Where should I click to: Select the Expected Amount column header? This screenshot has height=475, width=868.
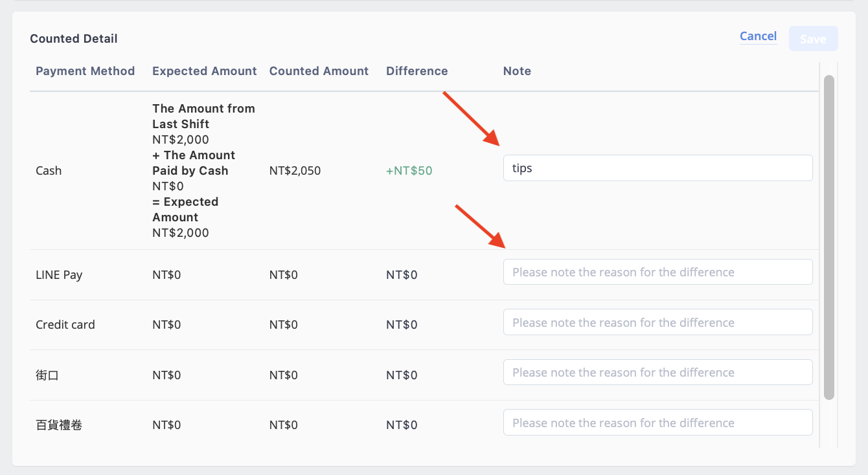(205, 71)
